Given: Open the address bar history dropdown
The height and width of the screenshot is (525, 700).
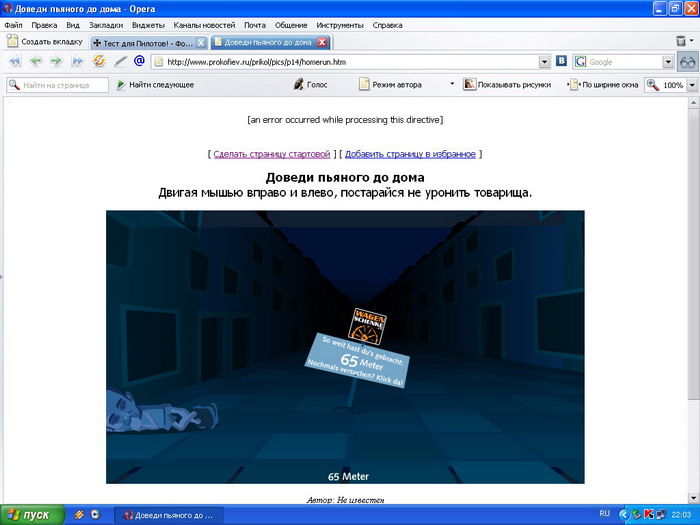Looking at the screenshot, I should pyautogui.click(x=544, y=62).
